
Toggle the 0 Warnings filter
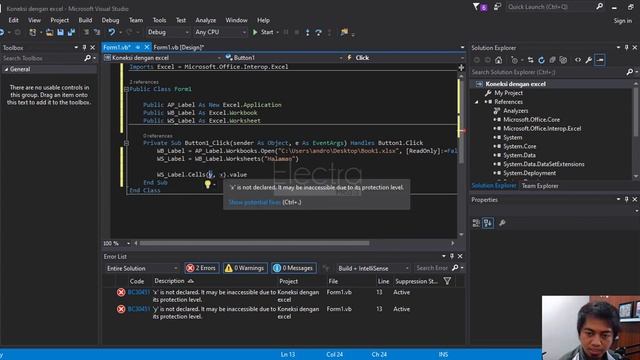[x=245, y=268]
